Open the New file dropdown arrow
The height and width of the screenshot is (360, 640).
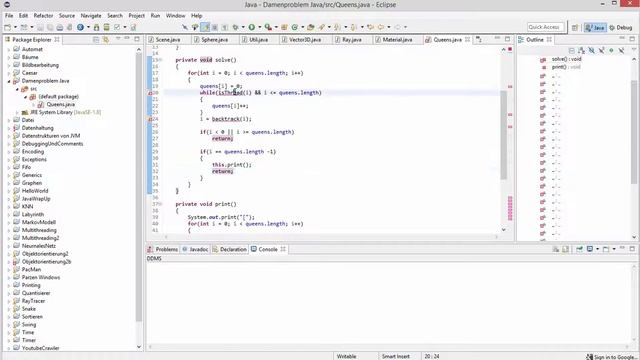click(16, 27)
